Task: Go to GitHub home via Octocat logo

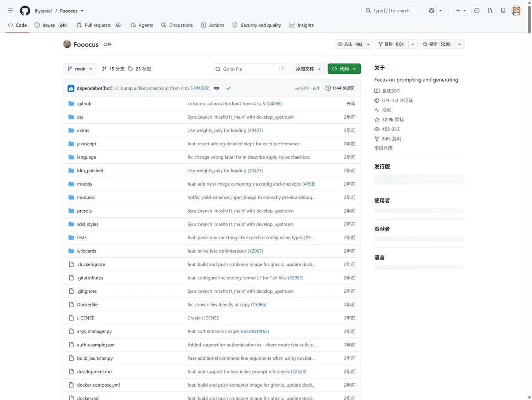Action: click(25, 11)
